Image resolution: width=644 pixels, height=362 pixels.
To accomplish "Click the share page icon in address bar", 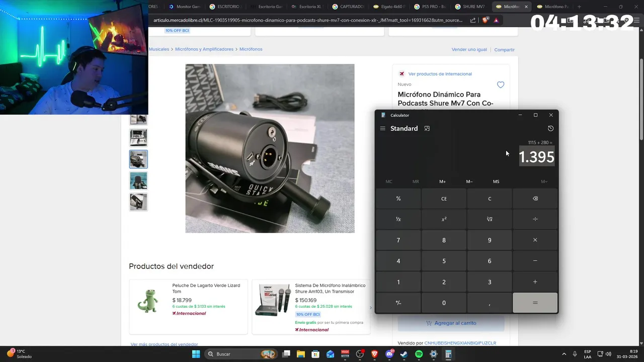I will tap(473, 20).
